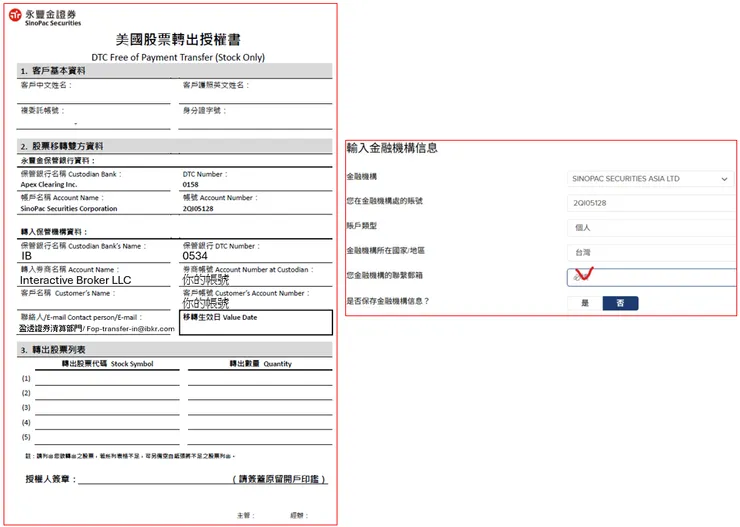Click the DTC Number value 0158
The image size is (740, 527).
click(x=190, y=184)
